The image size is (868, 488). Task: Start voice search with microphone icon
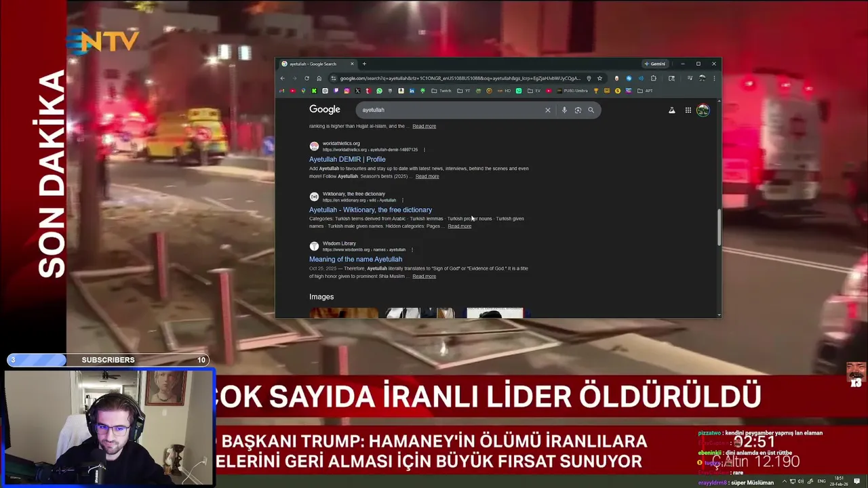[x=564, y=110]
